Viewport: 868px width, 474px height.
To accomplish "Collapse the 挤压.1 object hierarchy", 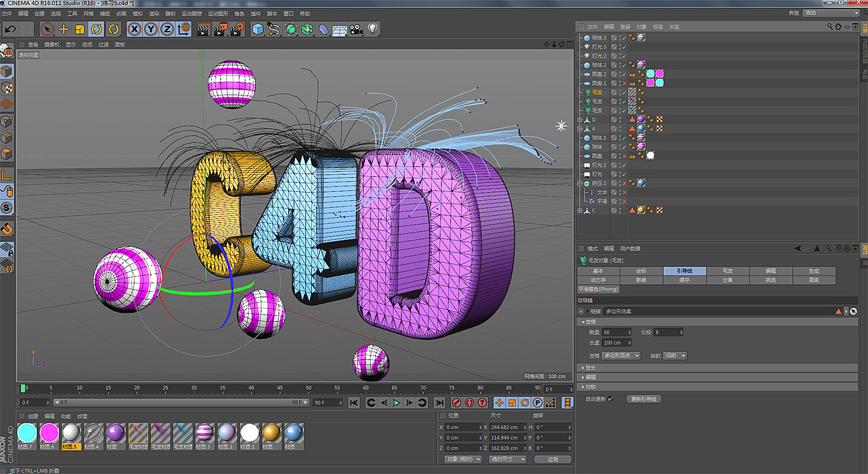I will click(580, 183).
